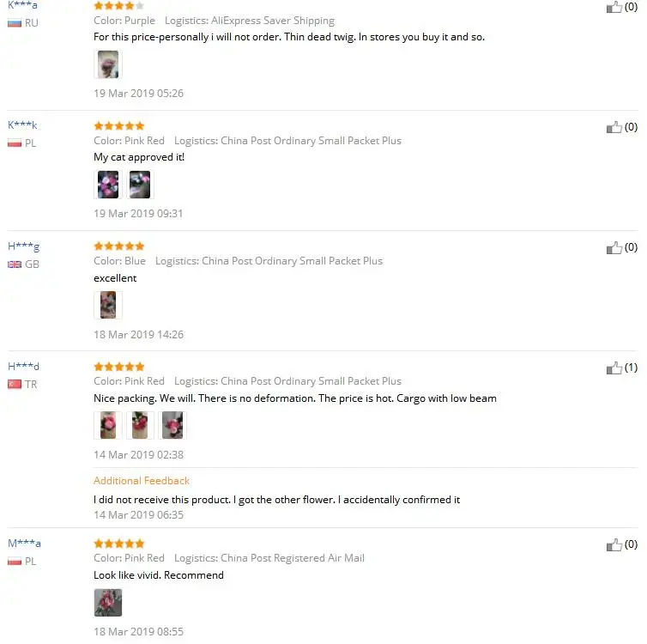
Task: Open reviewer M***a's profile
Action: pos(24,544)
